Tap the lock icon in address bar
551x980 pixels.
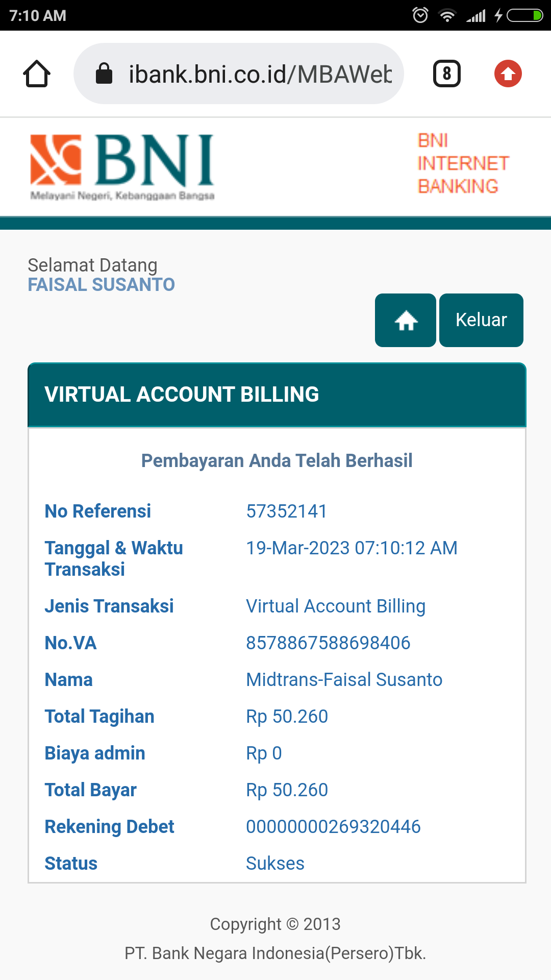(104, 73)
